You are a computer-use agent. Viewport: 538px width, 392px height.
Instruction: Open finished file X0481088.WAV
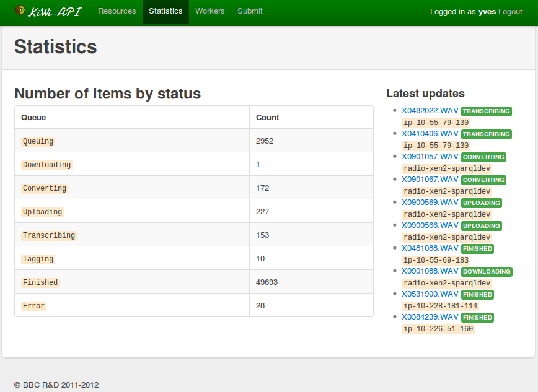click(x=430, y=248)
